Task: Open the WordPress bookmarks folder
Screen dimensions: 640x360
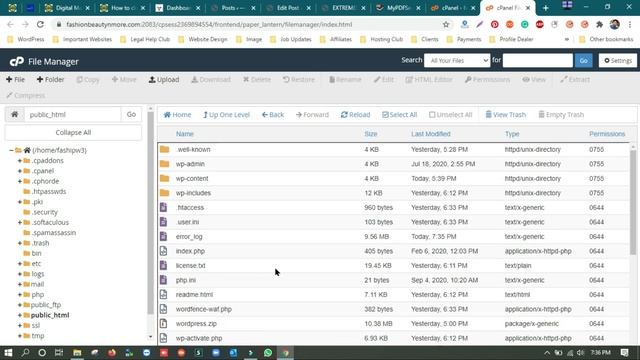Action: (x=26, y=39)
